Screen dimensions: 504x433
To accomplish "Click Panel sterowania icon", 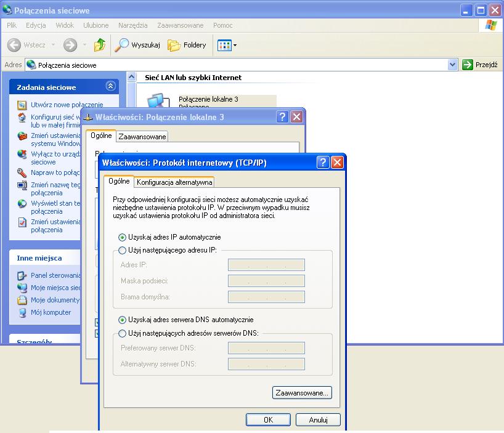I will point(22,275).
